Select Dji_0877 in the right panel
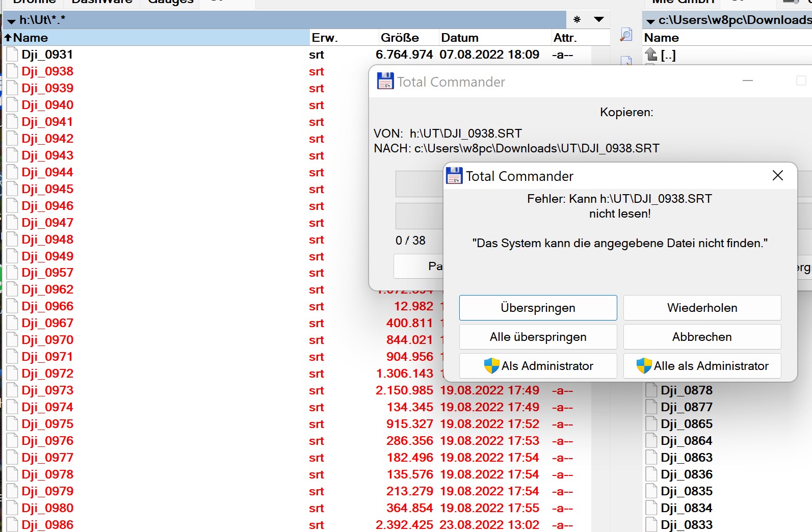This screenshot has width=812, height=532. [x=687, y=407]
